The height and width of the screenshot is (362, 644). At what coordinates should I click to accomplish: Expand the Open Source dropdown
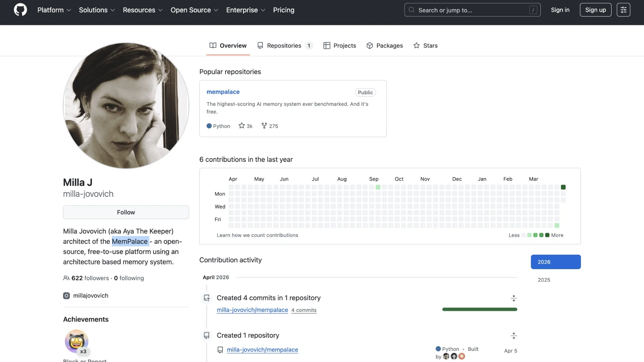point(194,10)
